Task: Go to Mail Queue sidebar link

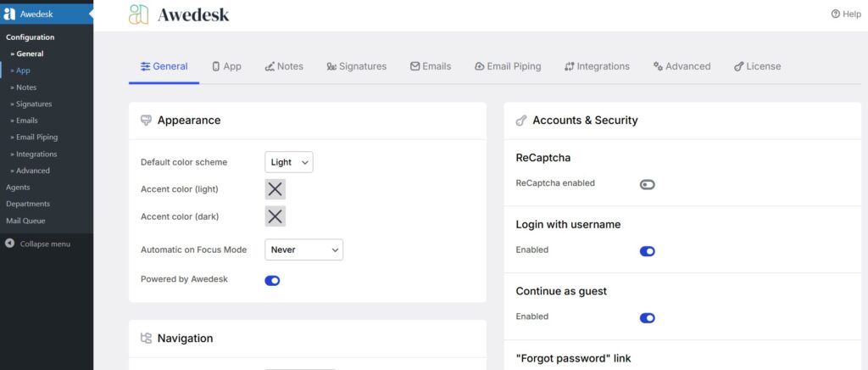Action: 25,221
